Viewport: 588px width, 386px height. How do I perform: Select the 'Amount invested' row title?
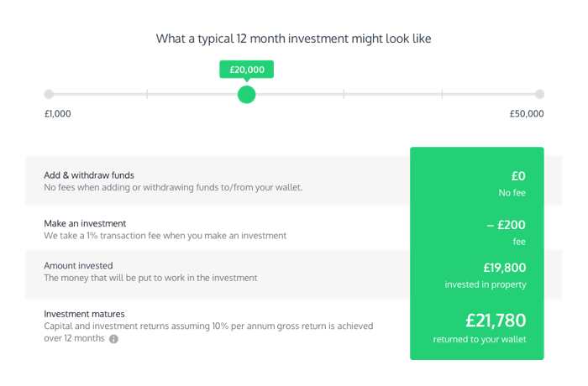pyautogui.click(x=79, y=265)
